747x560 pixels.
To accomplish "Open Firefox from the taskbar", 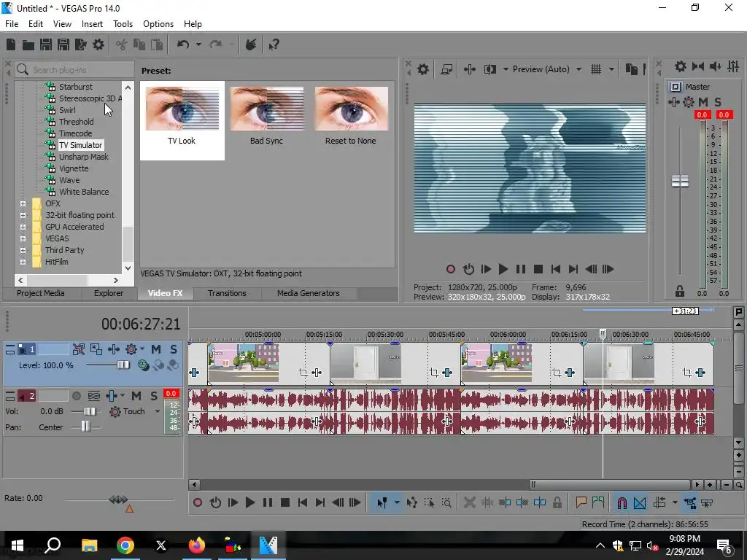I will click(x=197, y=545).
